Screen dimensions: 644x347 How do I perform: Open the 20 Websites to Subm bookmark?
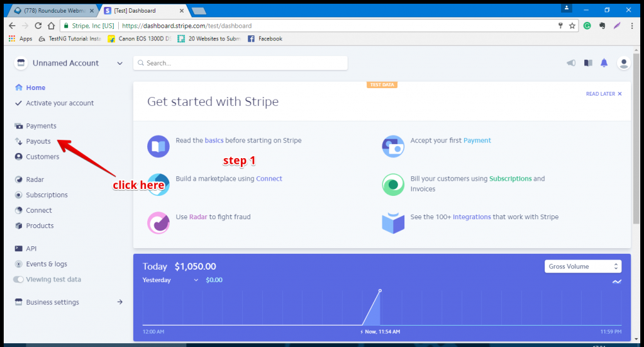(209, 38)
